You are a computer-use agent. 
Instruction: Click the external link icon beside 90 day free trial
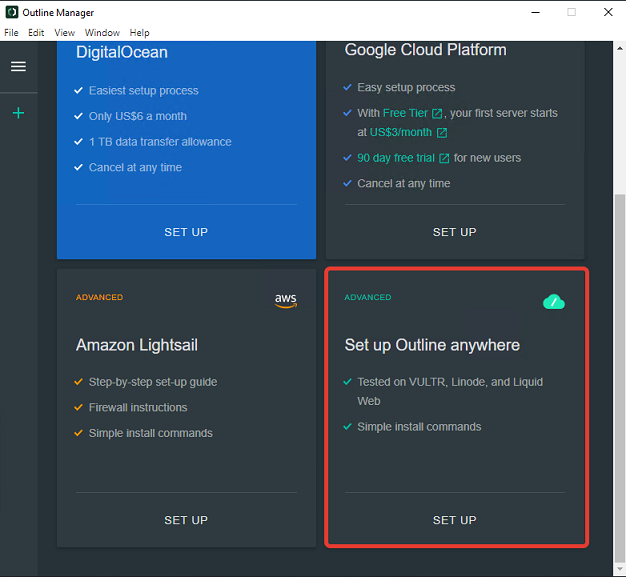pyautogui.click(x=444, y=159)
